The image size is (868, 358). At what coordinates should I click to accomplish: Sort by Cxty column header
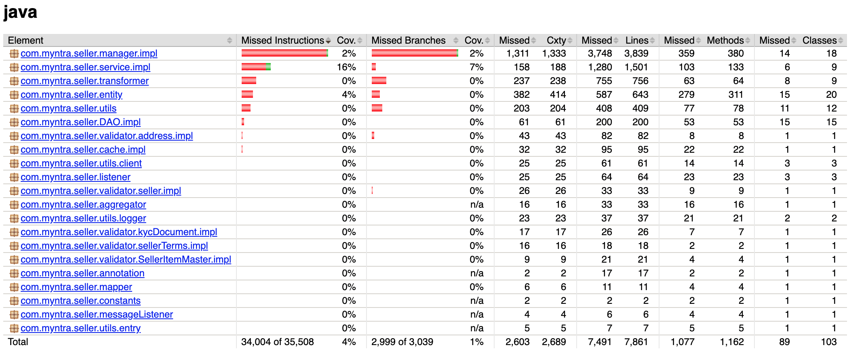point(556,40)
